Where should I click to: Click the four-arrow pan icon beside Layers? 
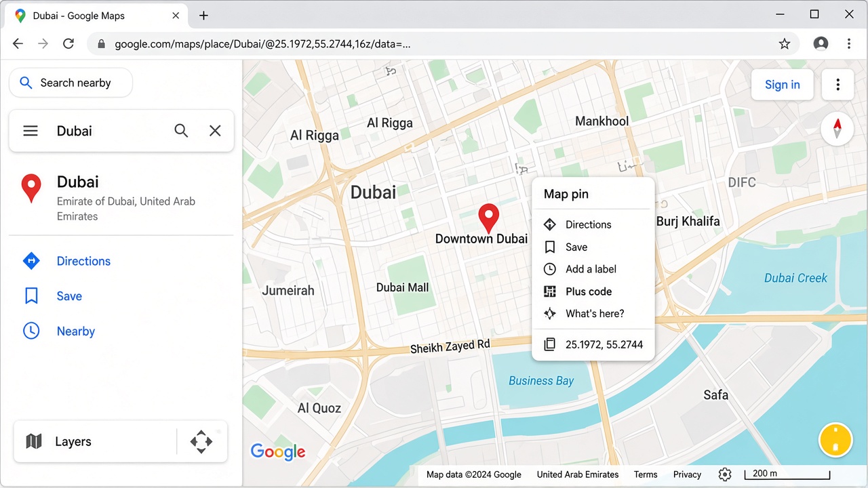[x=201, y=441]
